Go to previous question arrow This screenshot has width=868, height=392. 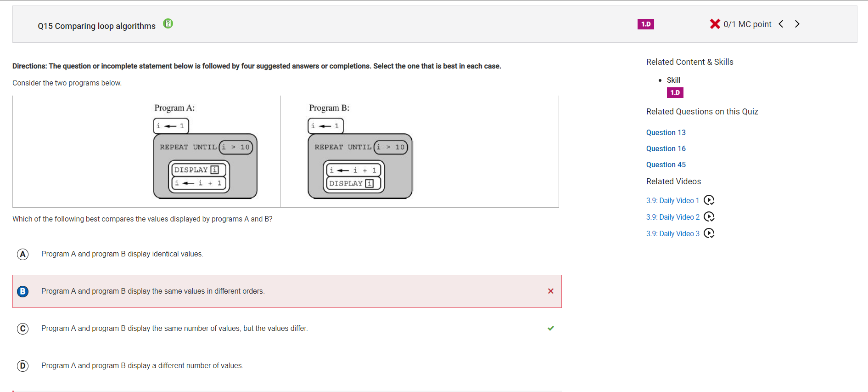(781, 24)
